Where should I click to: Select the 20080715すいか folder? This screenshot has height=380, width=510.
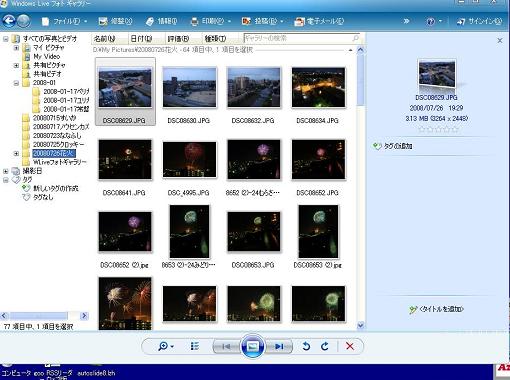click(54, 118)
